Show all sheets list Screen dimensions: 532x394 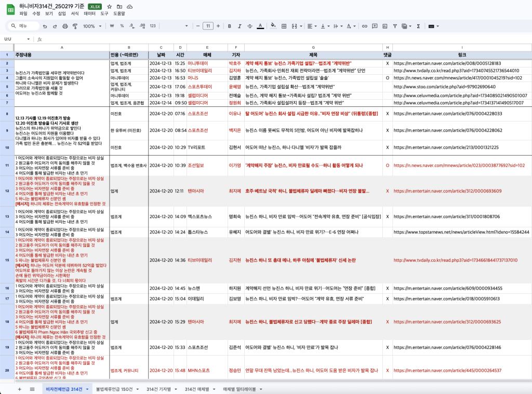pos(32,389)
